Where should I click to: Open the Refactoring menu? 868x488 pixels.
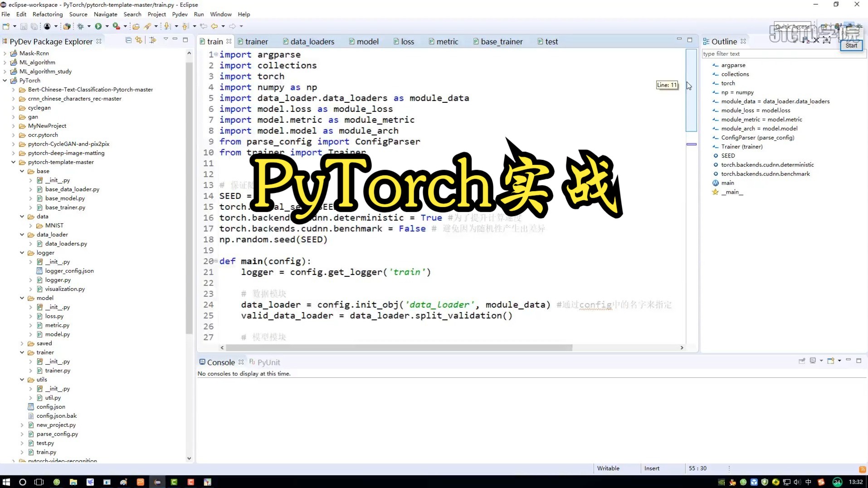point(48,14)
